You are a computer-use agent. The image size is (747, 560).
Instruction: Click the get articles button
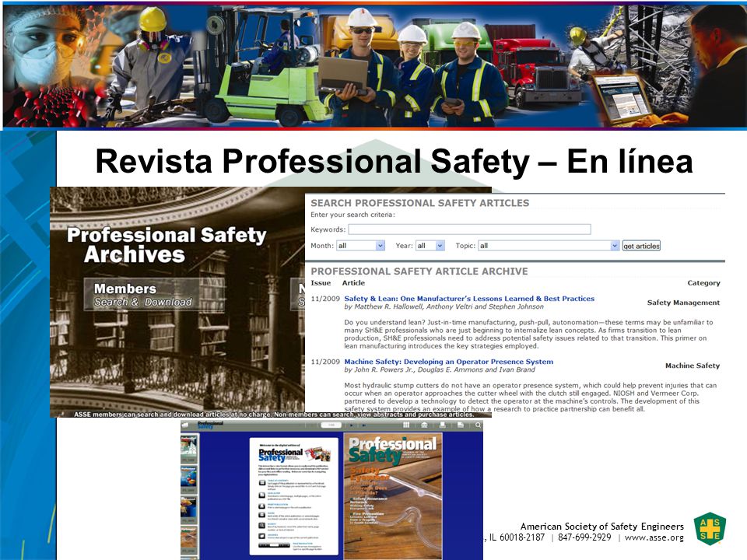[x=641, y=246]
